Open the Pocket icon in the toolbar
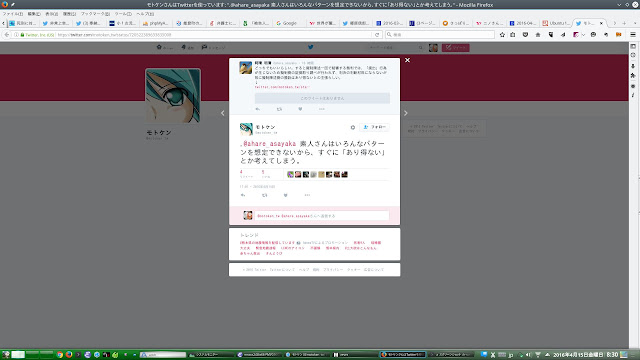Image resolution: width=640 pixels, height=360 pixels. [x=525, y=35]
